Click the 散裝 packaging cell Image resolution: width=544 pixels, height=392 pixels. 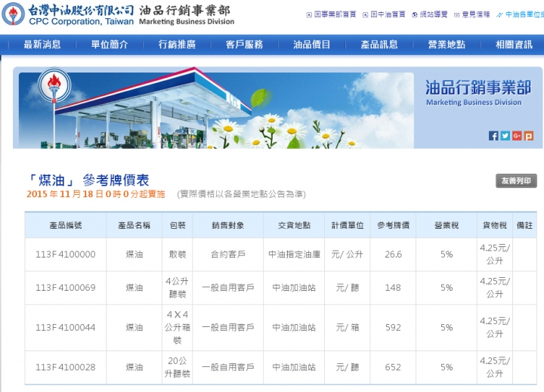tap(178, 255)
